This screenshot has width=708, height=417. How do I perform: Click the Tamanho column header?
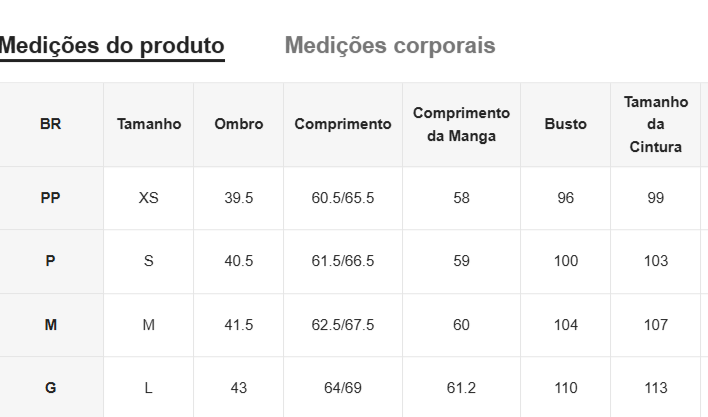149,125
